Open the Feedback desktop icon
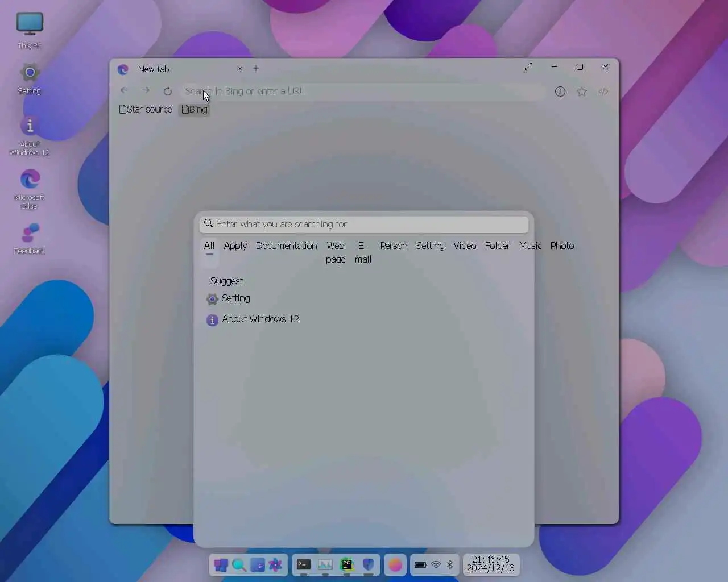This screenshot has width=728, height=582. pyautogui.click(x=30, y=239)
